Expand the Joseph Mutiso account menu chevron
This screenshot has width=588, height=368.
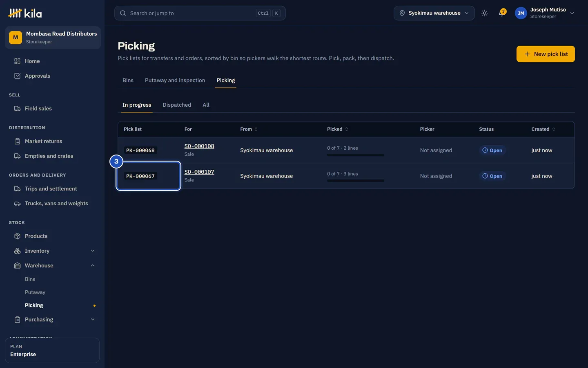coord(572,13)
